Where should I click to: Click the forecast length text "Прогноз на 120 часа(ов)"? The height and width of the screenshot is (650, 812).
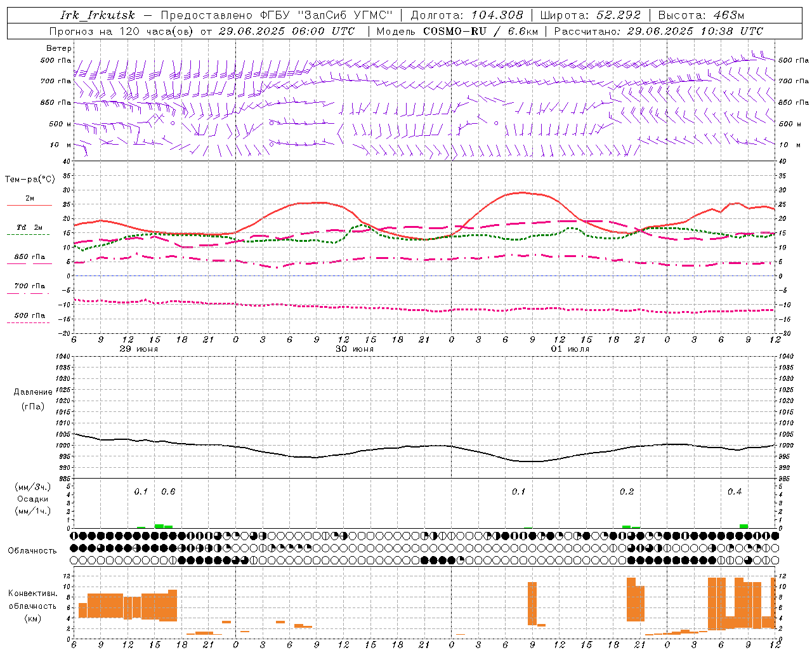point(121,31)
